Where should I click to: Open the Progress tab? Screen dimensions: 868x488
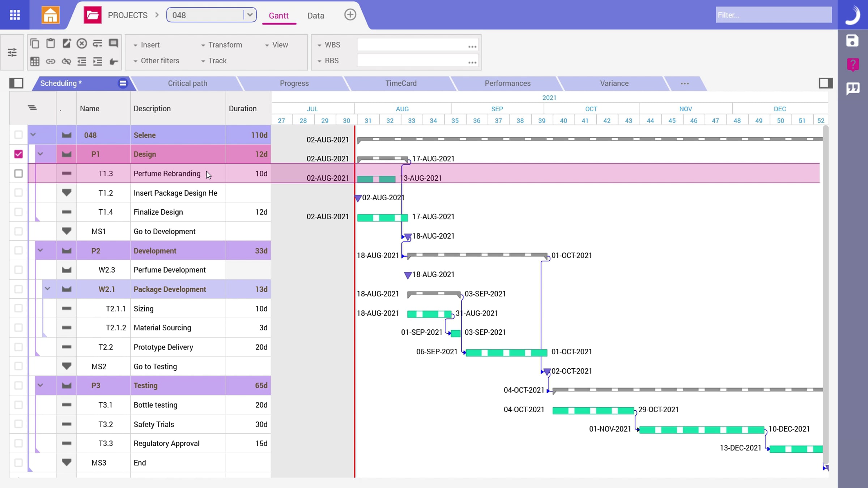pyautogui.click(x=294, y=83)
